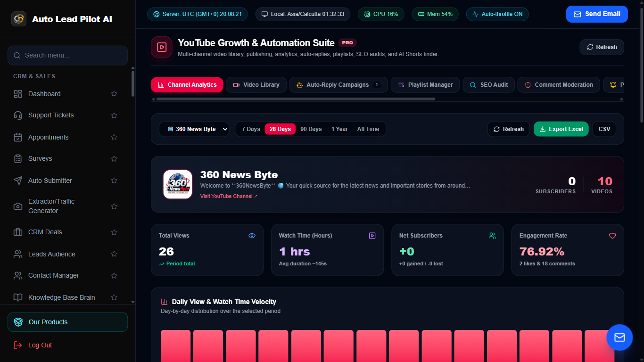Viewport: 644px width, 362px height.
Task: Open the 360 News Byte channel dropdown
Action: coord(194,129)
